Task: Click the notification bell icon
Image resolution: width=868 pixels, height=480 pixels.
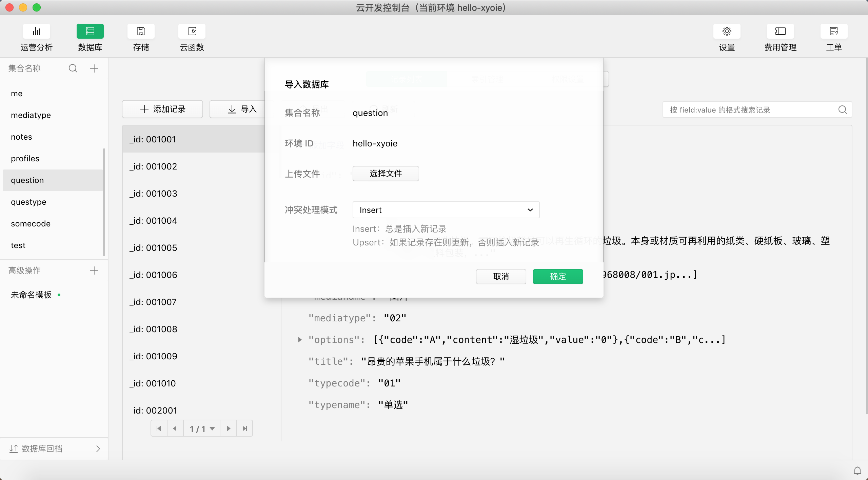Action: pyautogui.click(x=857, y=471)
